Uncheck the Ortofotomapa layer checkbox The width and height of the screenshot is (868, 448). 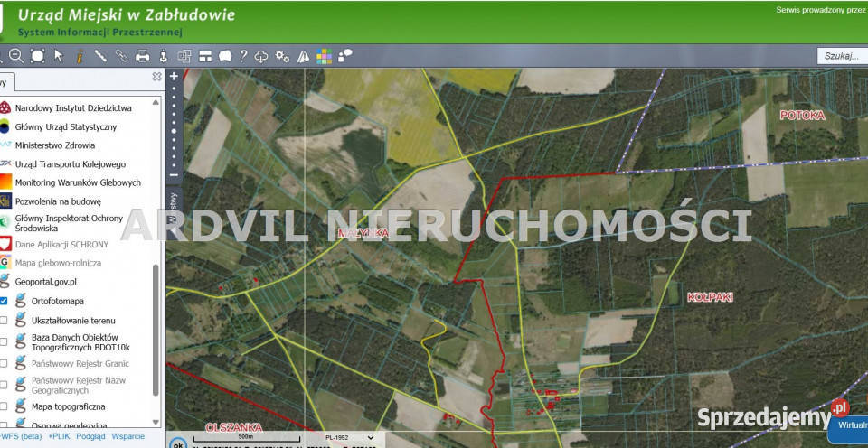pos(5,301)
